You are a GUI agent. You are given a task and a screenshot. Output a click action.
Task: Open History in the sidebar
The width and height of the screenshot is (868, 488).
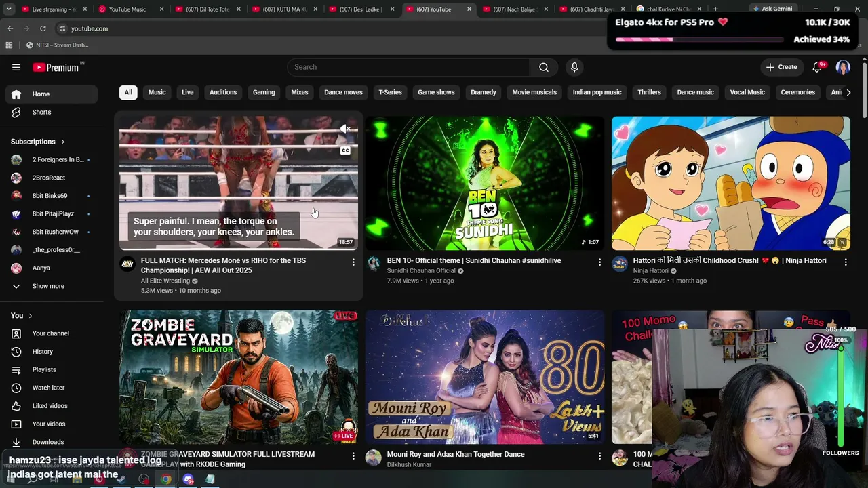click(x=52, y=352)
